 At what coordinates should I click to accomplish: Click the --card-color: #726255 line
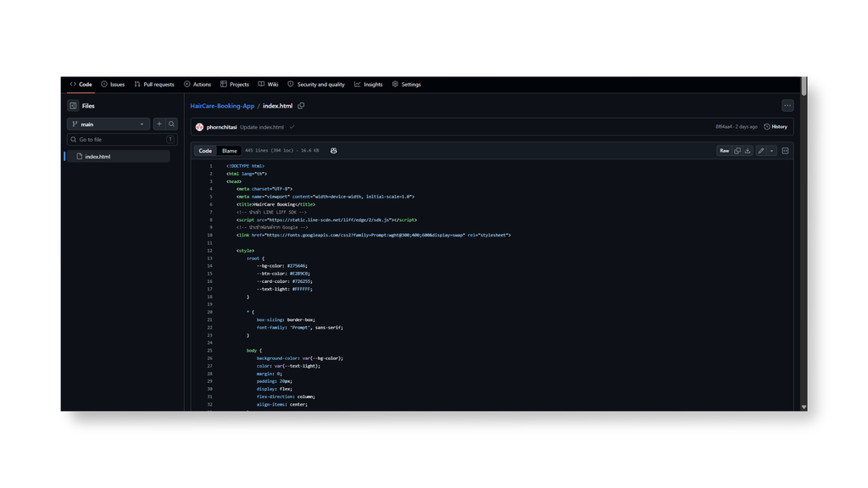[285, 281]
